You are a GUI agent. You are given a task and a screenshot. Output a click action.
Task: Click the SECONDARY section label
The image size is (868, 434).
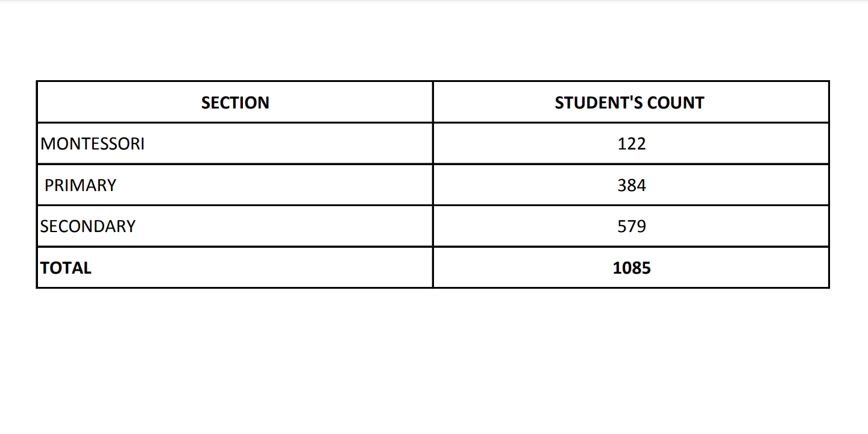coord(88,226)
